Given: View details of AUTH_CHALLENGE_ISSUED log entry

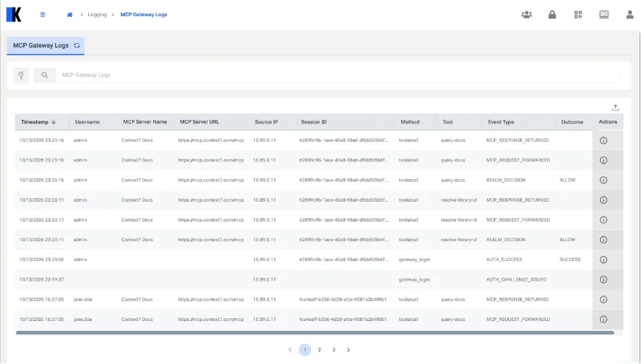Looking at the screenshot, I should click(x=604, y=280).
